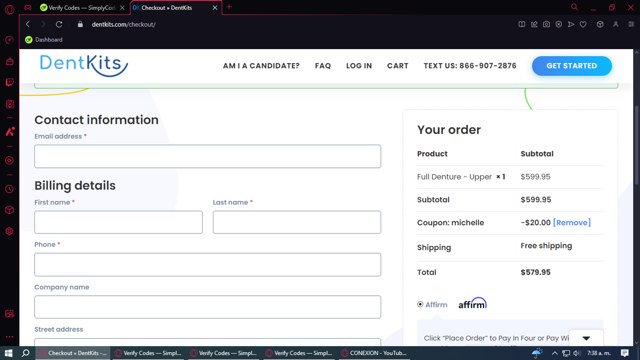Open the Extensions cube icon in sidebar

9,210
